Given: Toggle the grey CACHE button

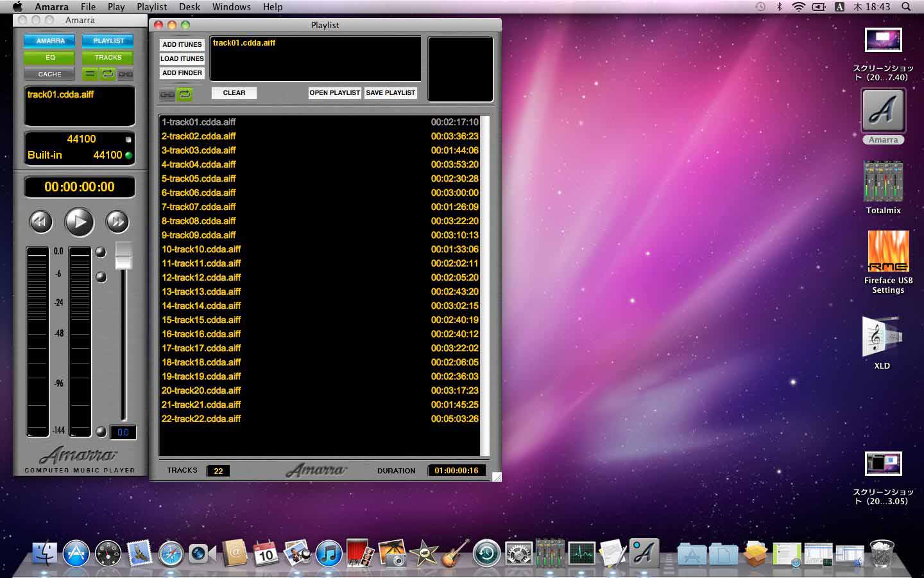Looking at the screenshot, I should pos(50,74).
